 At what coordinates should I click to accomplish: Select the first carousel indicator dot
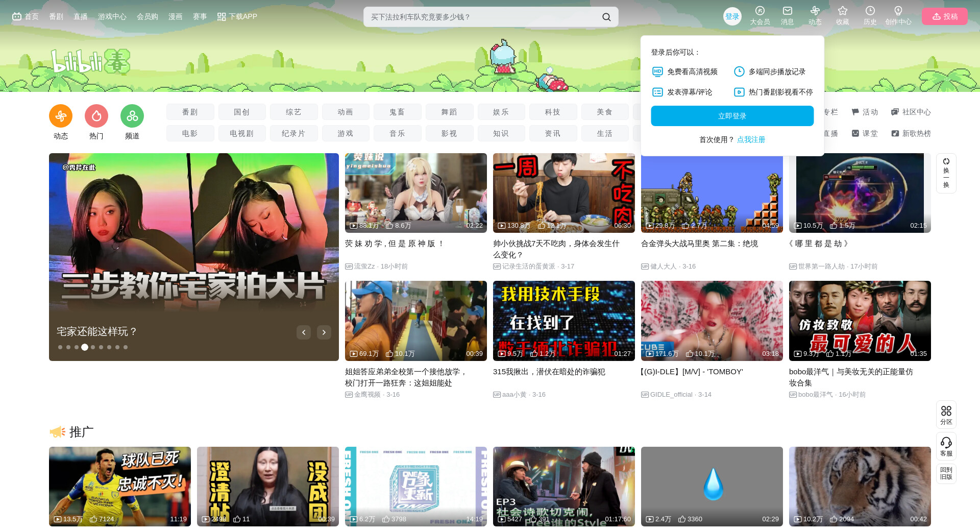pyautogui.click(x=60, y=347)
